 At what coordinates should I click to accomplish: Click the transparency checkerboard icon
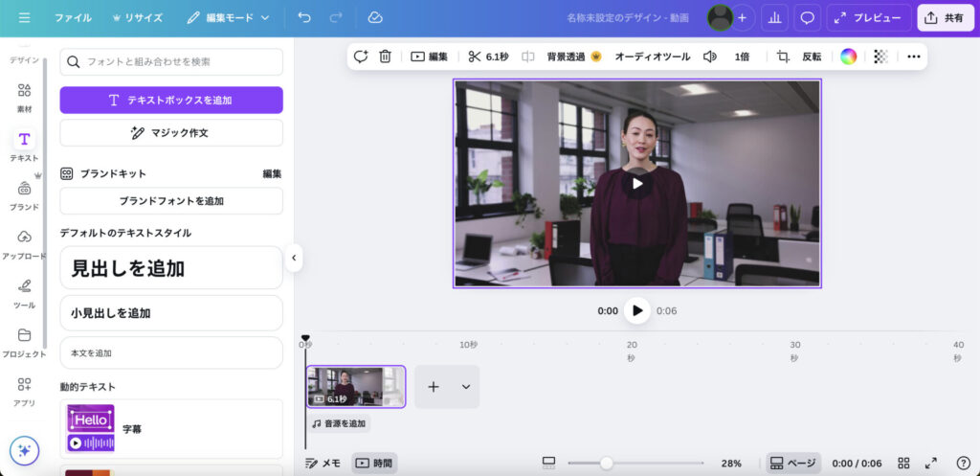[x=880, y=57]
